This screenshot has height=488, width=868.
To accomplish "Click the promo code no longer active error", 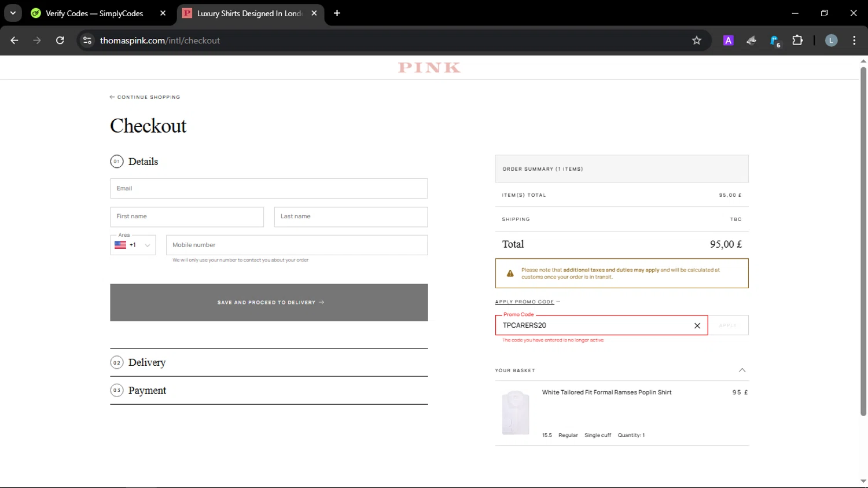I will (553, 340).
